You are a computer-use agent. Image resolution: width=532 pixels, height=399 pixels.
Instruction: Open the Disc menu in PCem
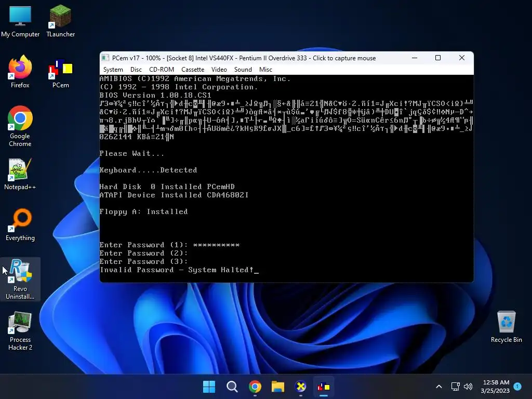point(136,70)
